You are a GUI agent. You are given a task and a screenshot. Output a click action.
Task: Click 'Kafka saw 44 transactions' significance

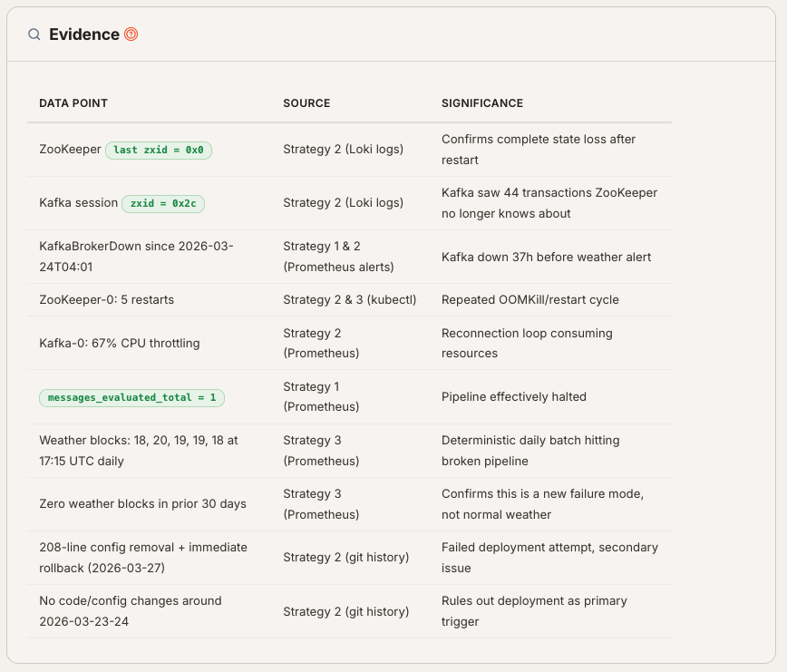pyautogui.click(x=549, y=203)
